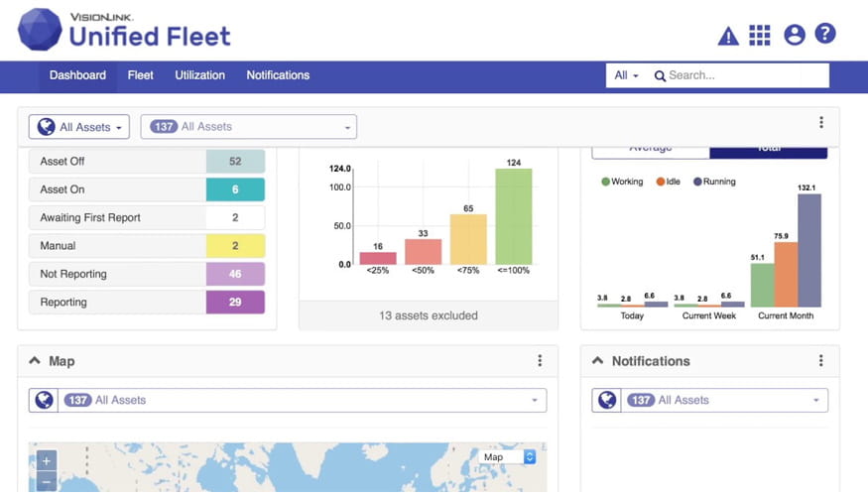The width and height of the screenshot is (868, 496).
Task: Click globe icon in Map asset selector
Action: point(44,400)
